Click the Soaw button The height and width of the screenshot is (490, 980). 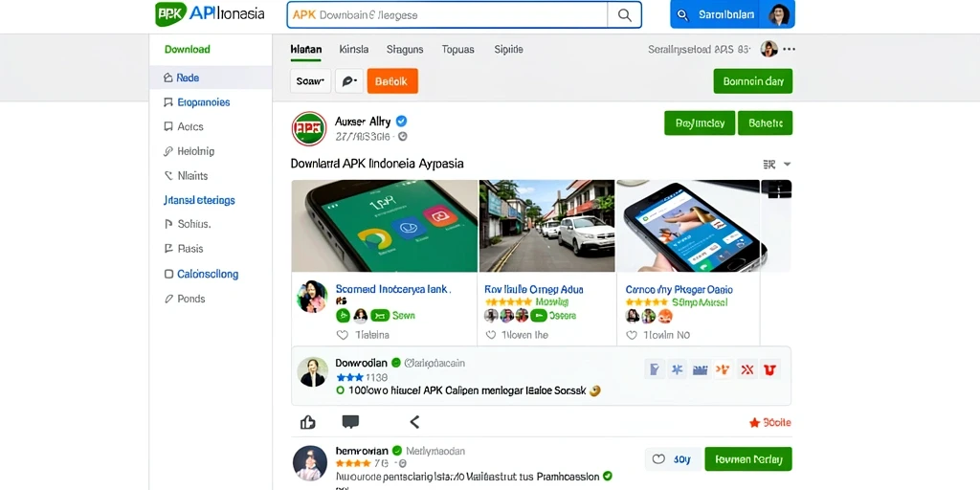click(x=311, y=81)
